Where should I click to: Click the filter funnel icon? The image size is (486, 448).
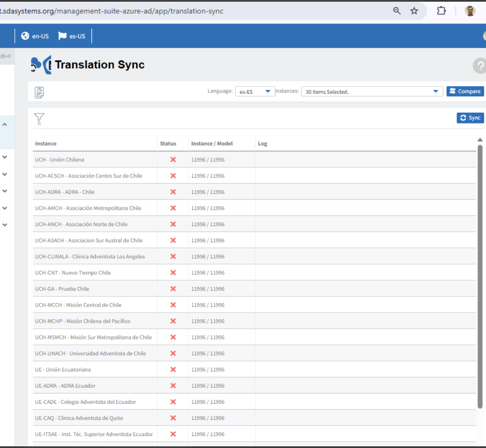(39, 118)
